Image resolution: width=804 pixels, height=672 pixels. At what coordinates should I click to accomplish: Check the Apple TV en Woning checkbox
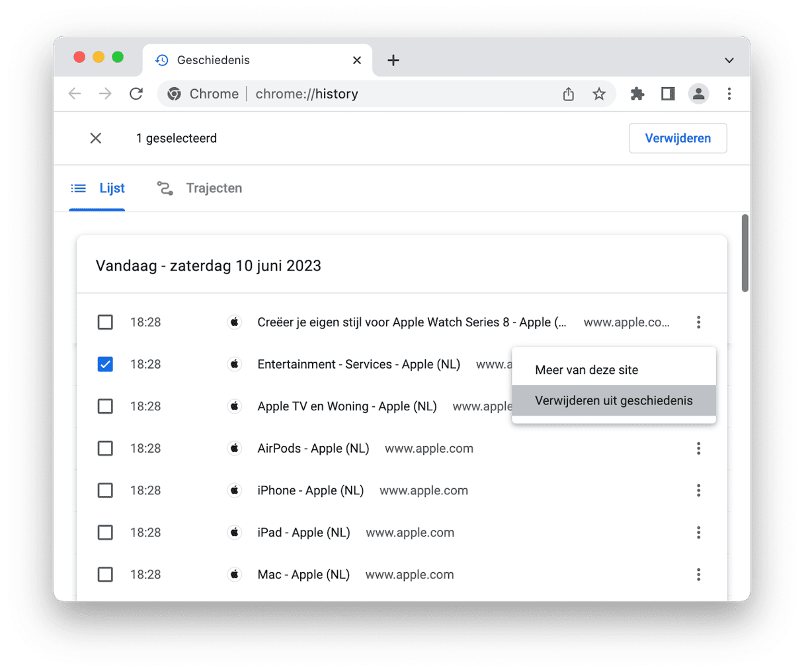point(105,406)
